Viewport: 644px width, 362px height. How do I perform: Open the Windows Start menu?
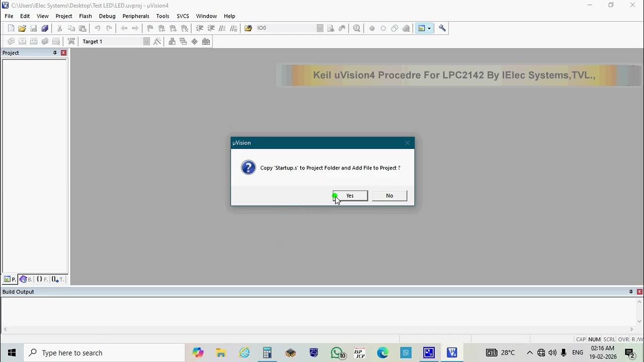(12, 353)
